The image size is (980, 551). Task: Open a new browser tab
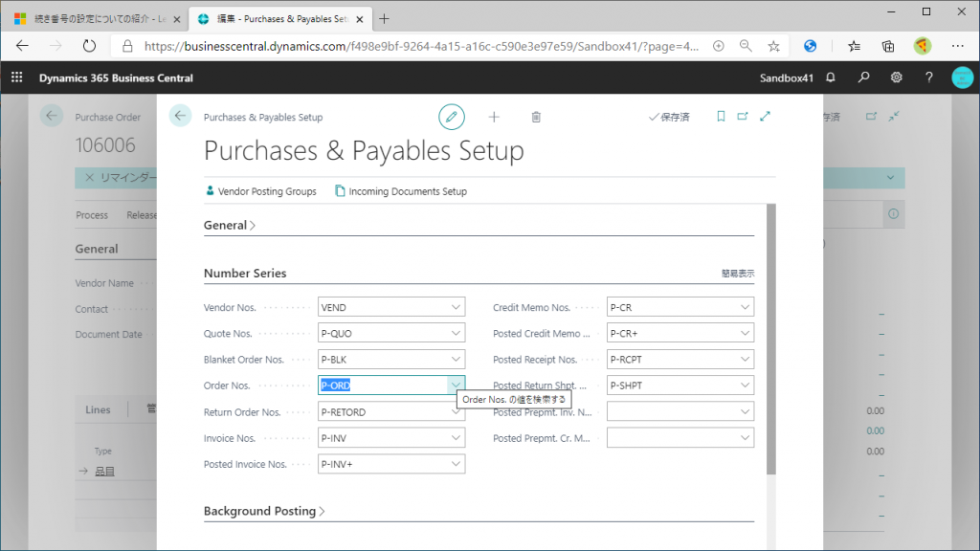click(384, 19)
